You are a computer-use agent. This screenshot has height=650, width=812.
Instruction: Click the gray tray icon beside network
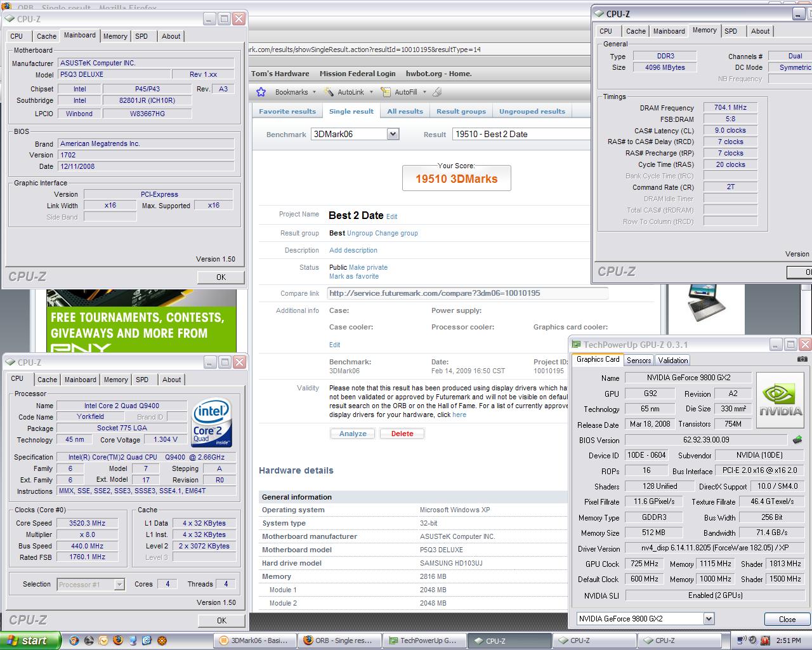(x=753, y=640)
